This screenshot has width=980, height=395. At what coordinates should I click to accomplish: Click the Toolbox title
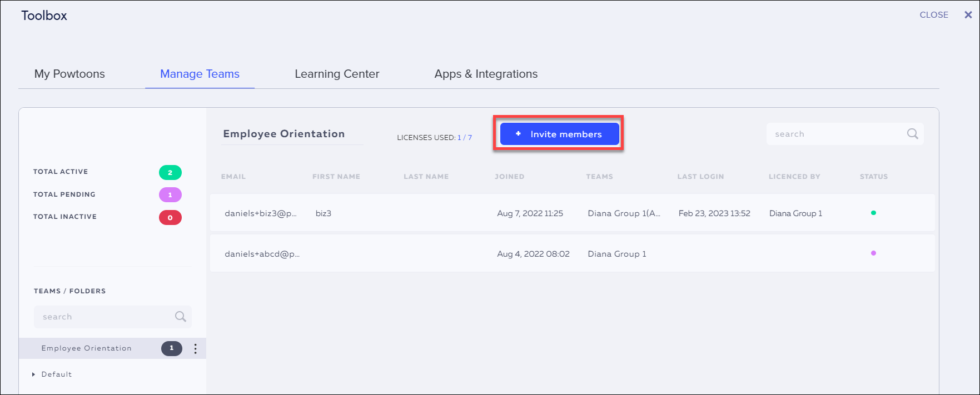(44, 16)
